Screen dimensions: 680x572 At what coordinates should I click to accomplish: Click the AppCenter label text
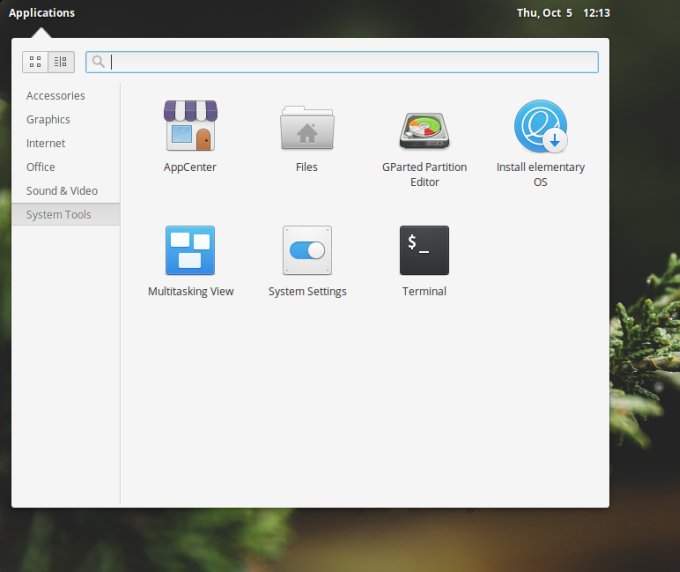[190, 167]
